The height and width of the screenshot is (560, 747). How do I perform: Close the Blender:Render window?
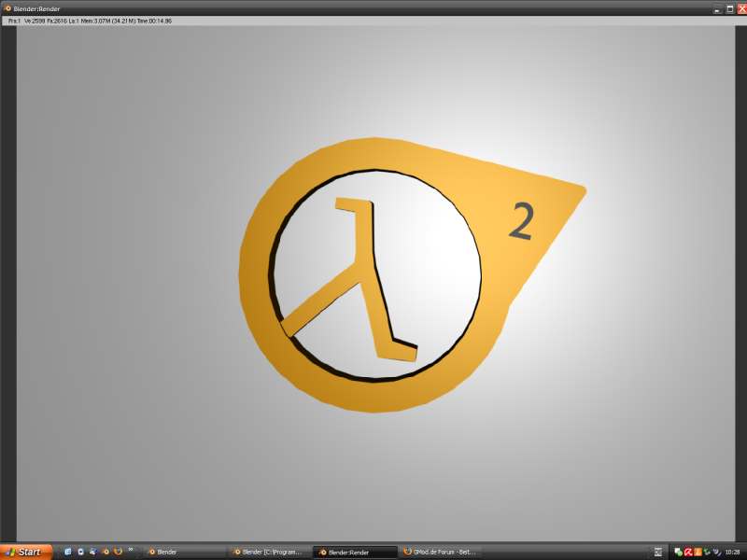[x=740, y=8]
